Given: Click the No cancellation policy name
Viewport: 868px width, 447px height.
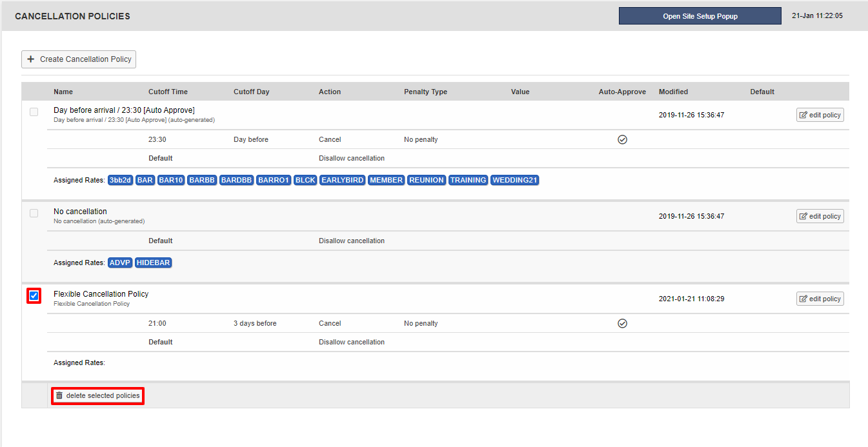Looking at the screenshot, I should pos(80,211).
